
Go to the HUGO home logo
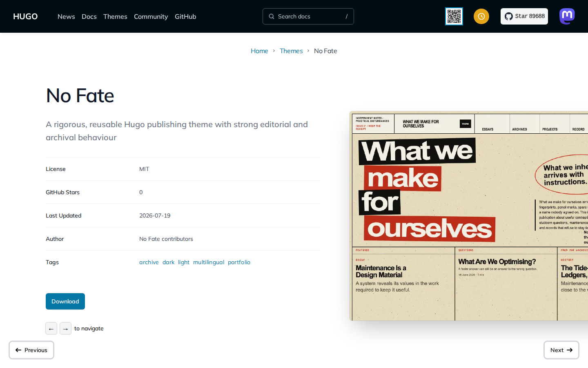coord(25,16)
